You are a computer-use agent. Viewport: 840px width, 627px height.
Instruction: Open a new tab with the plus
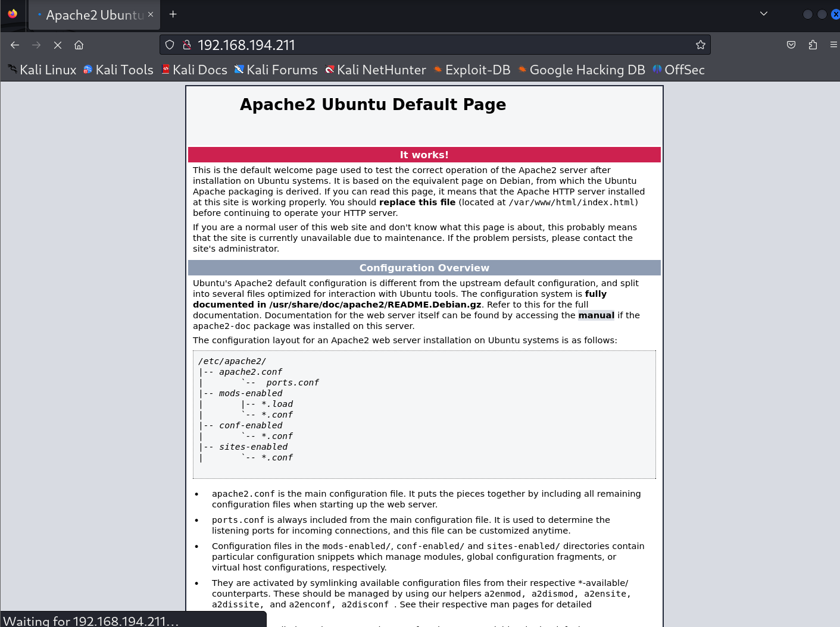click(173, 14)
